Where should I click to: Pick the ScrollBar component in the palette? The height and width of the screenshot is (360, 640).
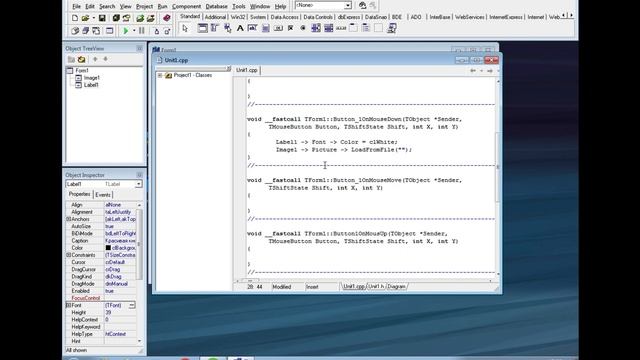click(341, 28)
